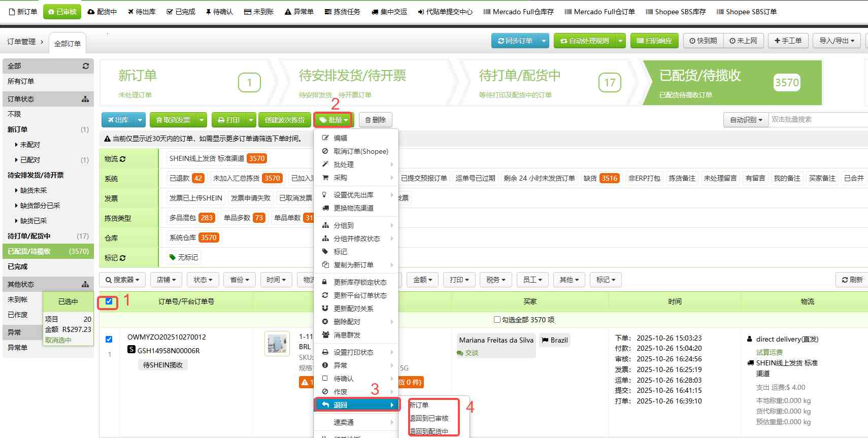This screenshot has width=868, height=438.
Task: Click the 刷新 button
Action: pos(852,280)
